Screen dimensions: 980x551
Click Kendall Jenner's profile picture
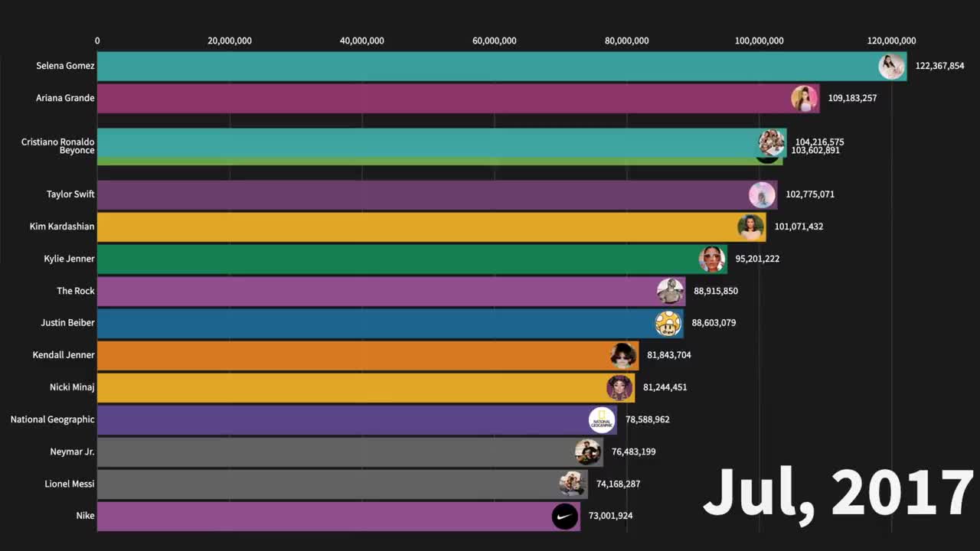click(623, 356)
